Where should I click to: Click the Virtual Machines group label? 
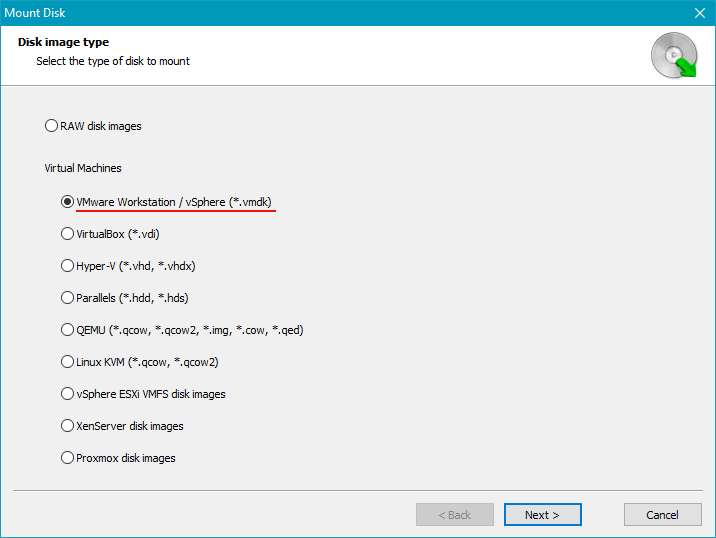(83, 168)
